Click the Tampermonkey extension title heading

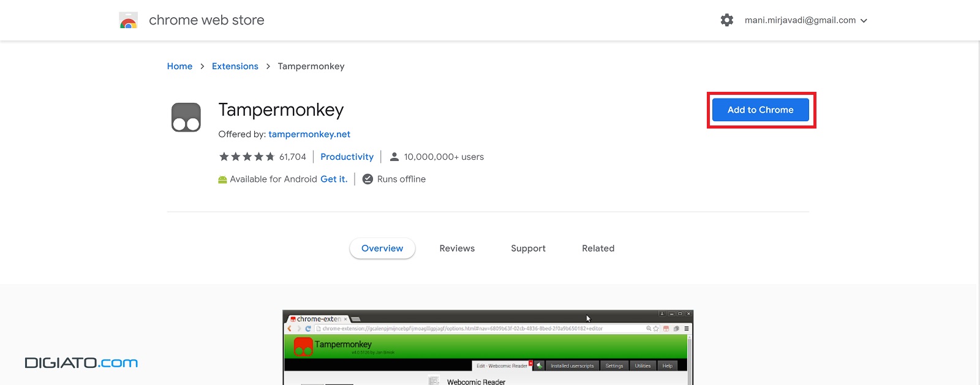[x=281, y=110]
